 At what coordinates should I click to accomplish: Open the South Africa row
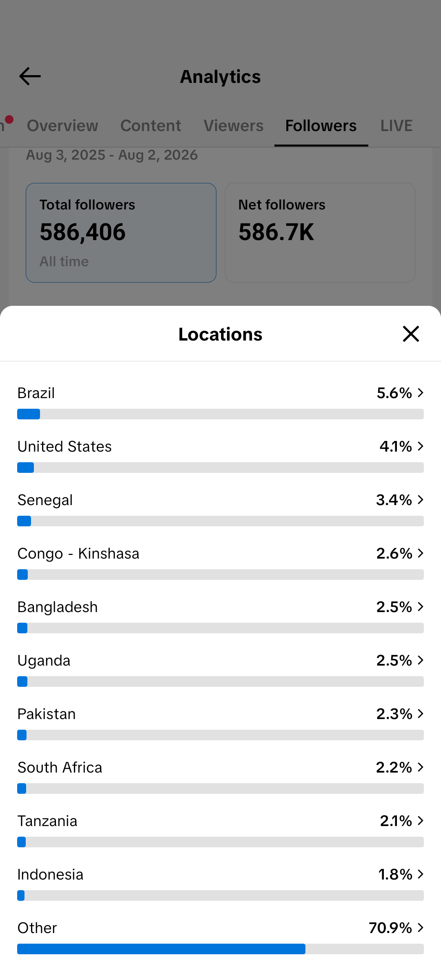pos(220,776)
